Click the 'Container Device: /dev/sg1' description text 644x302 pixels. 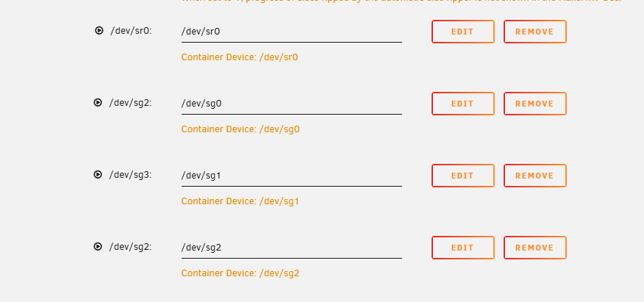(x=240, y=201)
